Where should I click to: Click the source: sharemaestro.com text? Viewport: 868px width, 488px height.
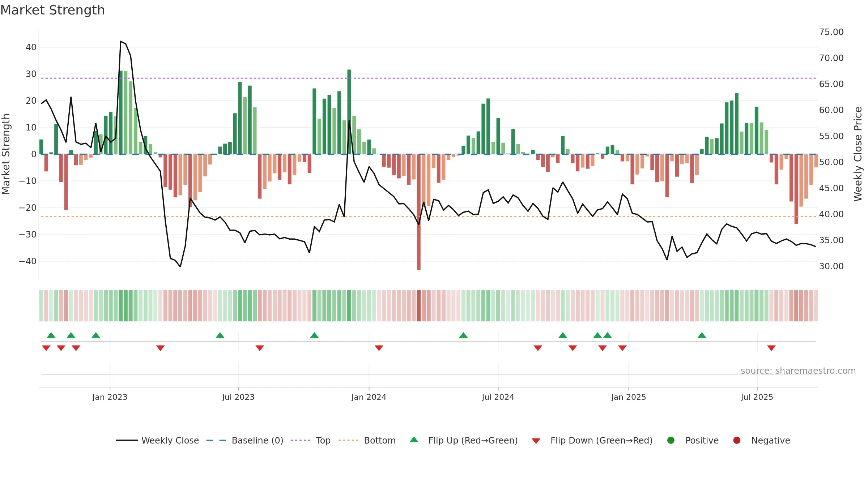(x=798, y=371)
